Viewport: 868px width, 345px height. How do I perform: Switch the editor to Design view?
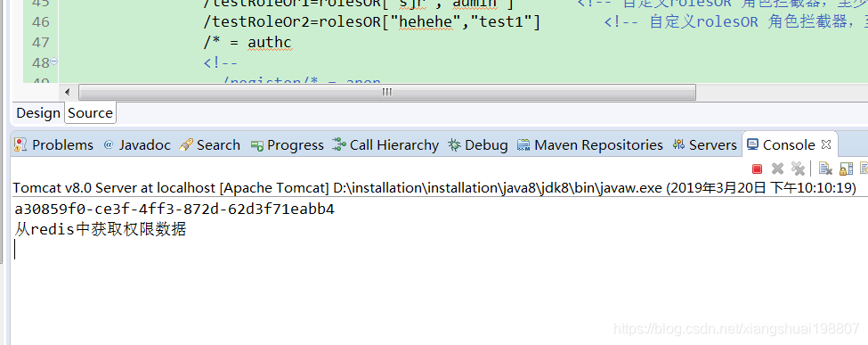pos(38,113)
